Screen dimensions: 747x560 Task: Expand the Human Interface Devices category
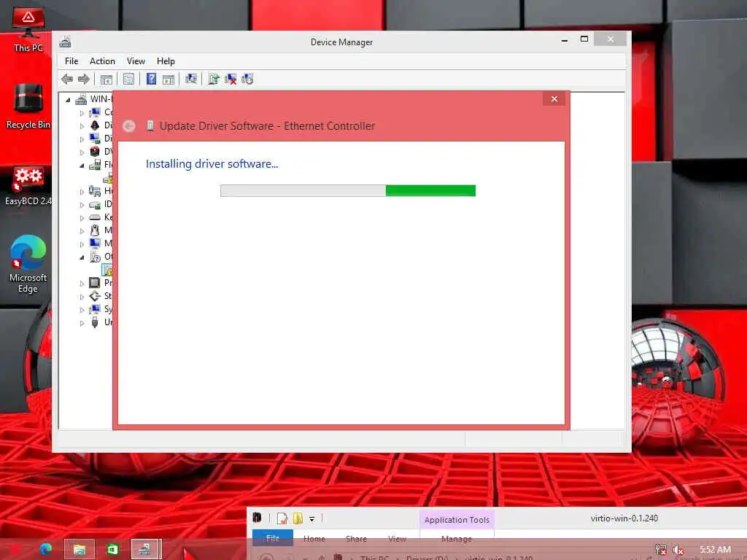[x=82, y=192]
